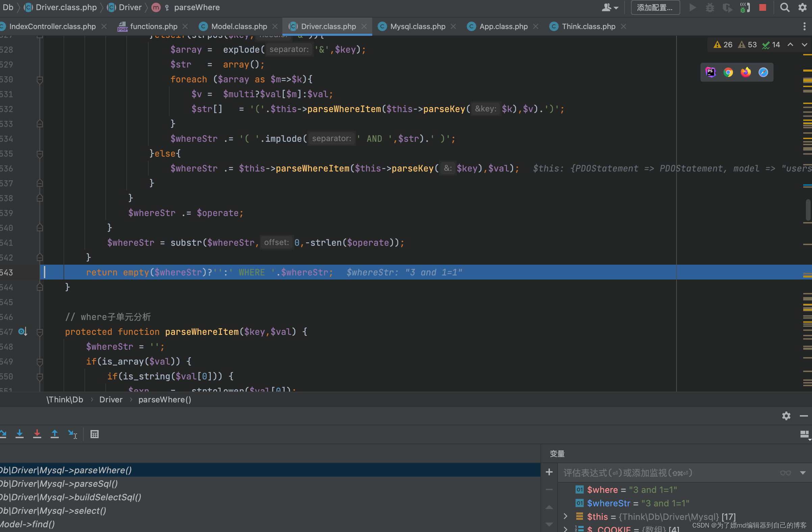
Task: Expand the $this variable node
Action: click(565, 516)
